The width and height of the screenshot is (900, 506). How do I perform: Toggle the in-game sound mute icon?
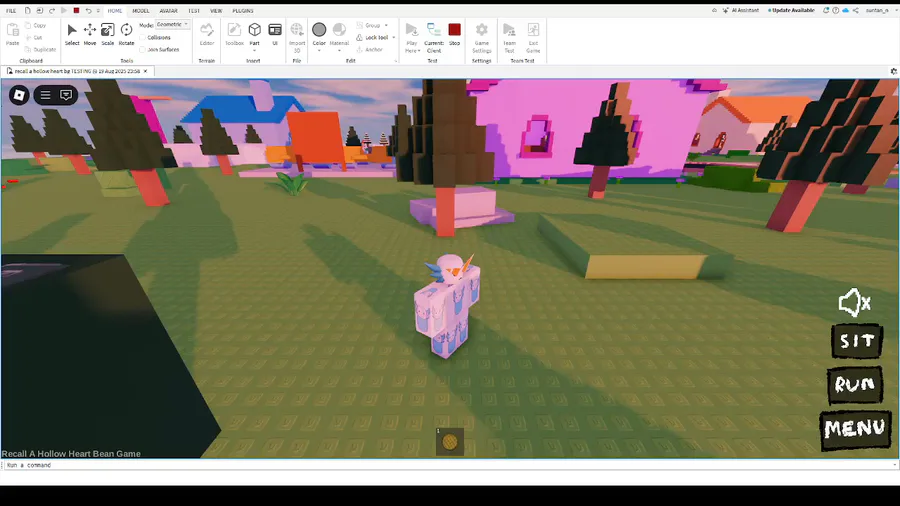854,302
